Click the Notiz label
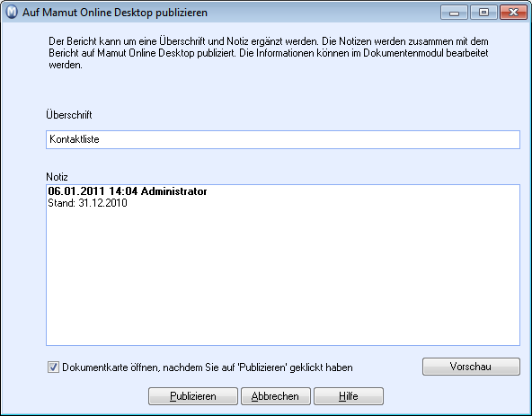 pos(57,177)
